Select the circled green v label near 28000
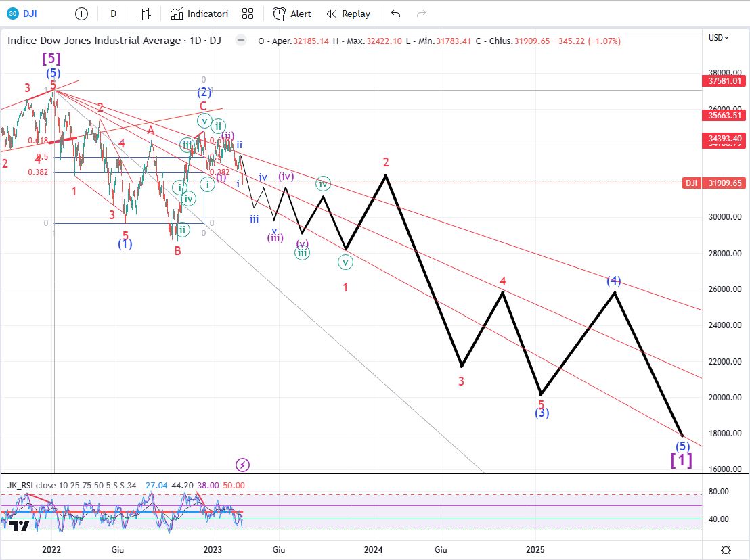This screenshot has height=560, width=750. tap(345, 262)
